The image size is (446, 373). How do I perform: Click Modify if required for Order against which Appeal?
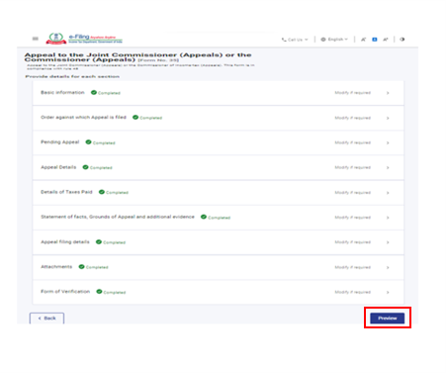[353, 118]
